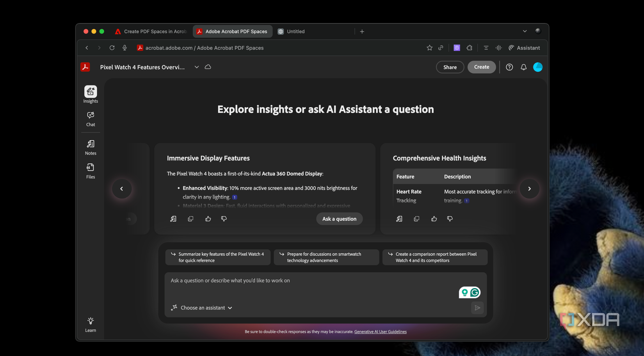
Task: Open citation 1 under Enhanced Visibility
Action: point(235,198)
